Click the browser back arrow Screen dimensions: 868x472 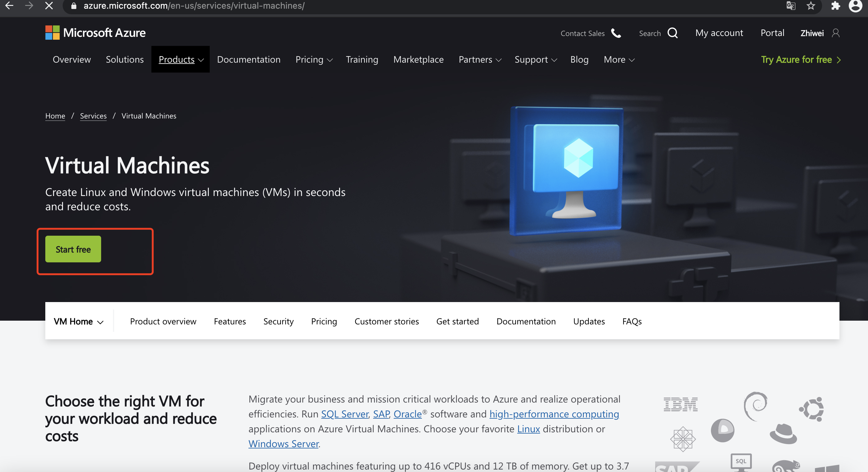tap(9, 6)
